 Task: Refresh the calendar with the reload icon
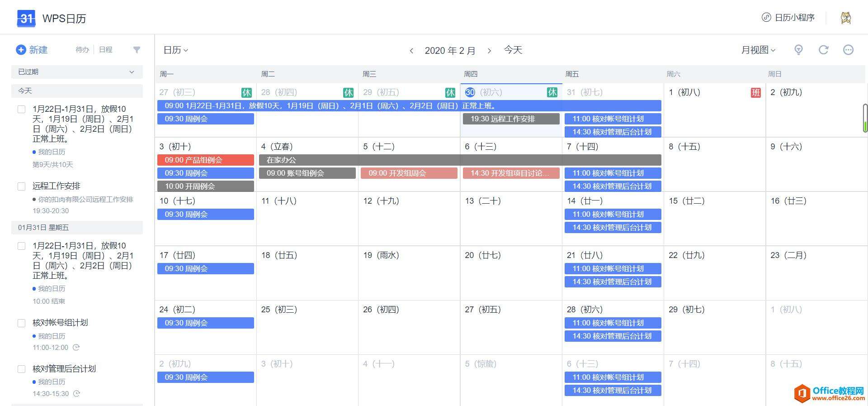click(824, 50)
